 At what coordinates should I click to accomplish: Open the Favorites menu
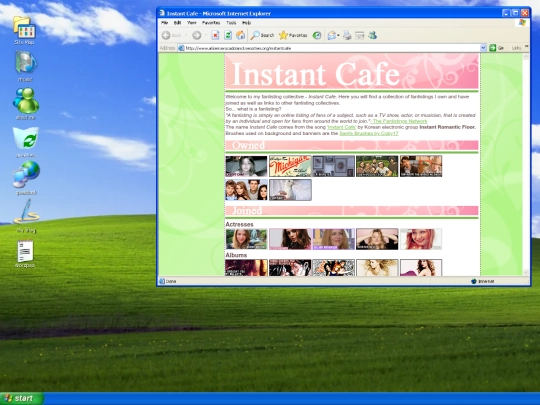(211, 23)
